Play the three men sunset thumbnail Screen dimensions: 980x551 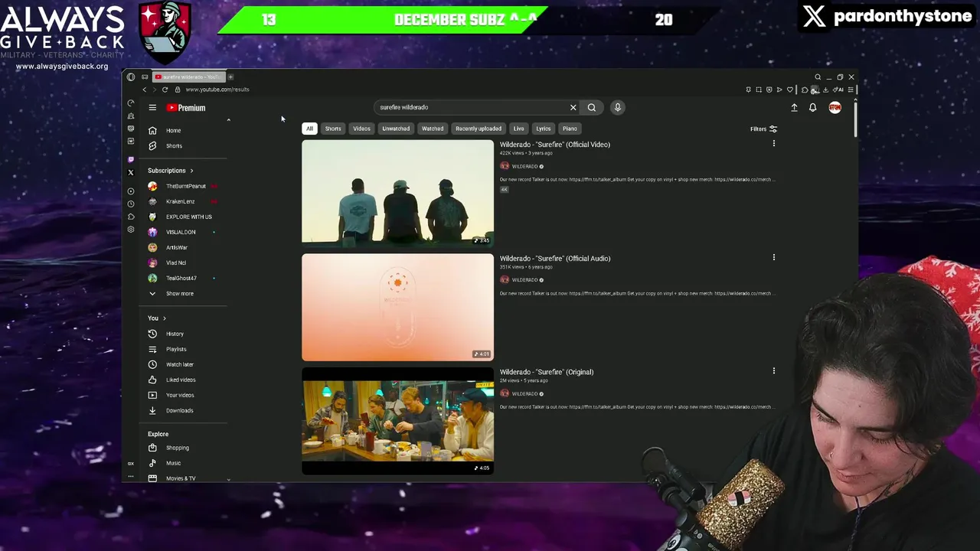click(397, 193)
